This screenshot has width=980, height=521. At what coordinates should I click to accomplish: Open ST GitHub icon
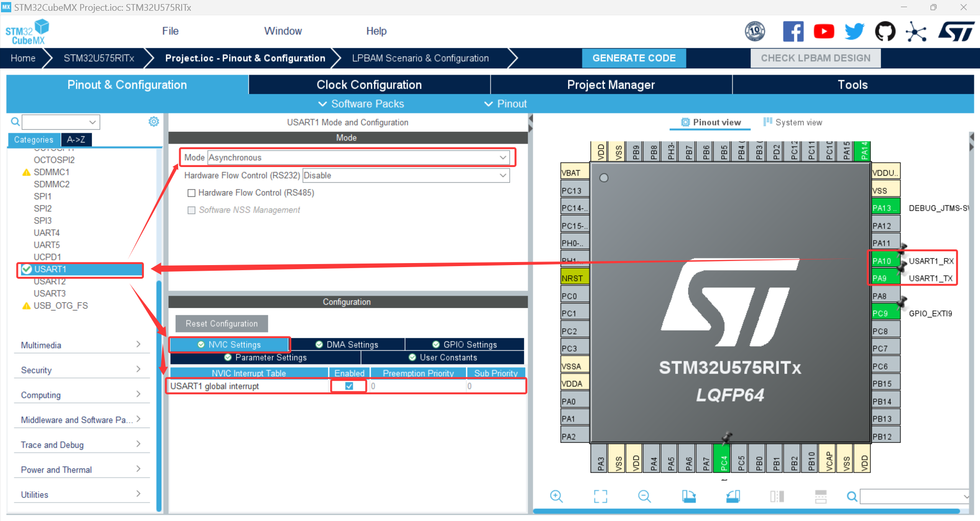point(885,32)
